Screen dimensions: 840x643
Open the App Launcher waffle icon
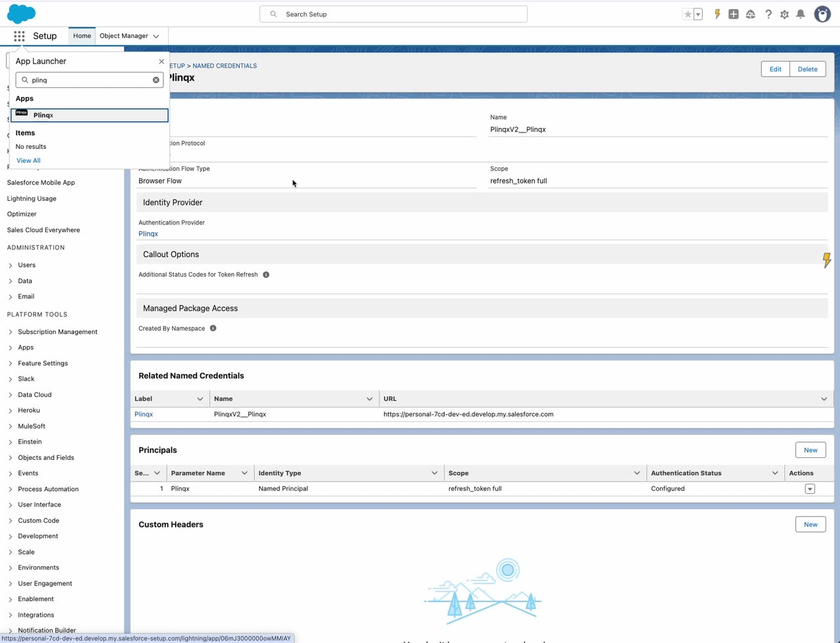(19, 36)
